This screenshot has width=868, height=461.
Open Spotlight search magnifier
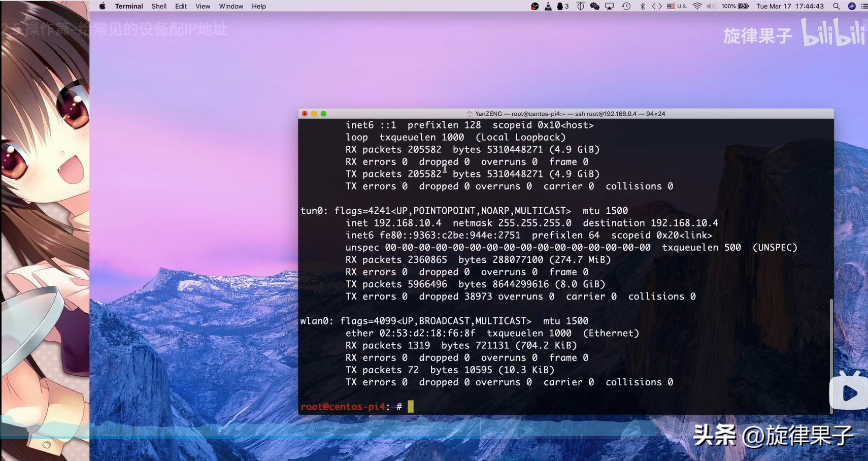[x=836, y=6]
